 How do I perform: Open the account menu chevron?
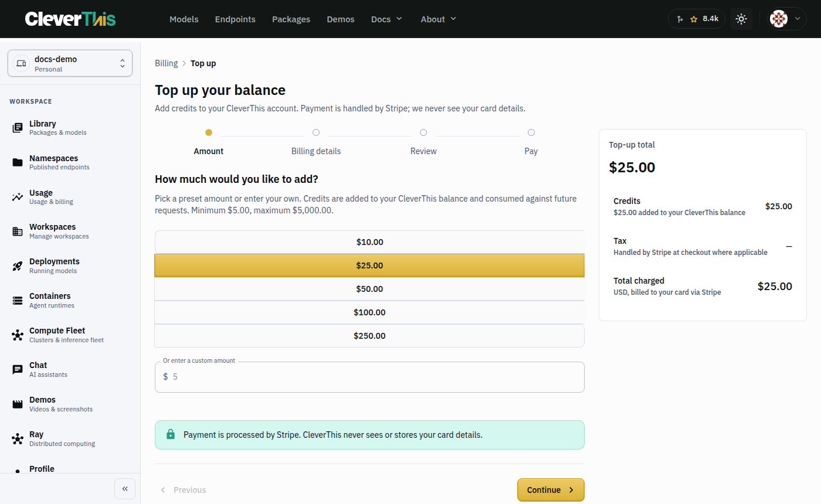797,19
